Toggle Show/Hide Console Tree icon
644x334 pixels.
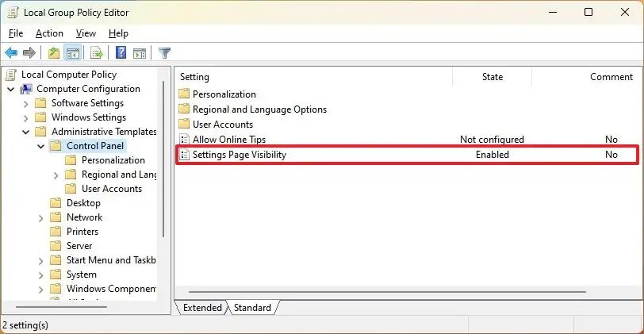(x=73, y=52)
